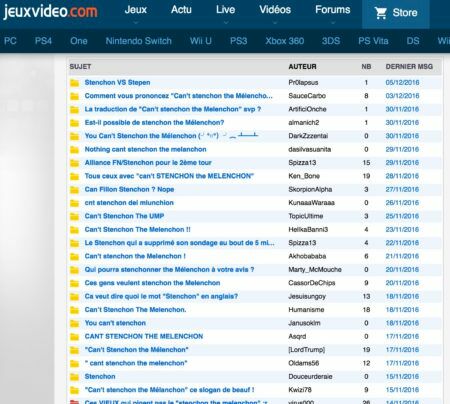Open topic 'Can't Stenchon The UMP'
This screenshot has width=450, height=404.
[x=124, y=216]
